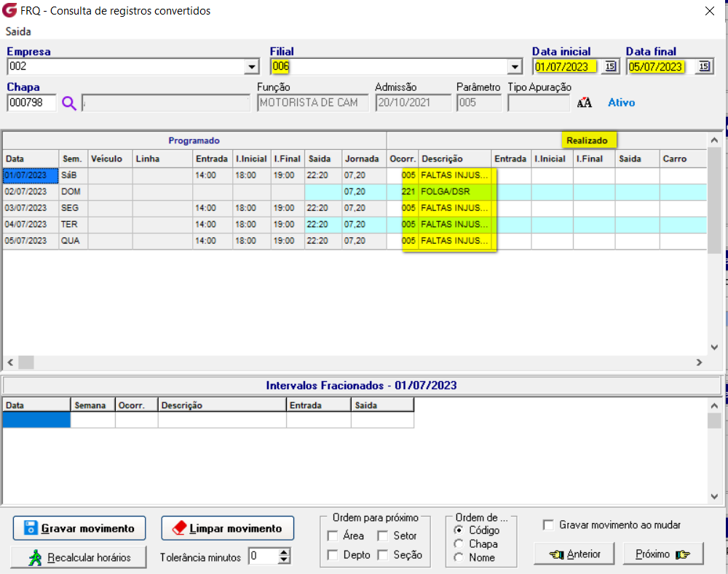728x574 pixels.
Task: Select the 03/07/2023 row
Action: tap(355, 208)
